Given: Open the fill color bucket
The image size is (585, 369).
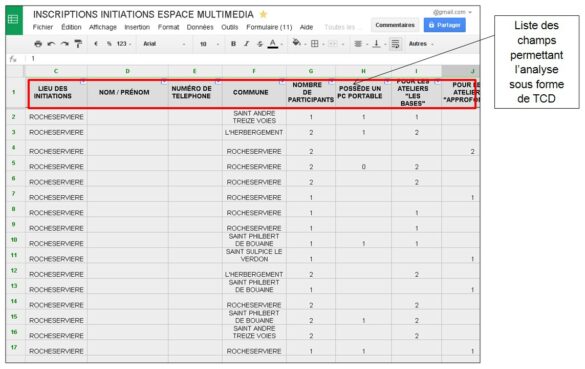Looking at the screenshot, I should pyautogui.click(x=297, y=43).
